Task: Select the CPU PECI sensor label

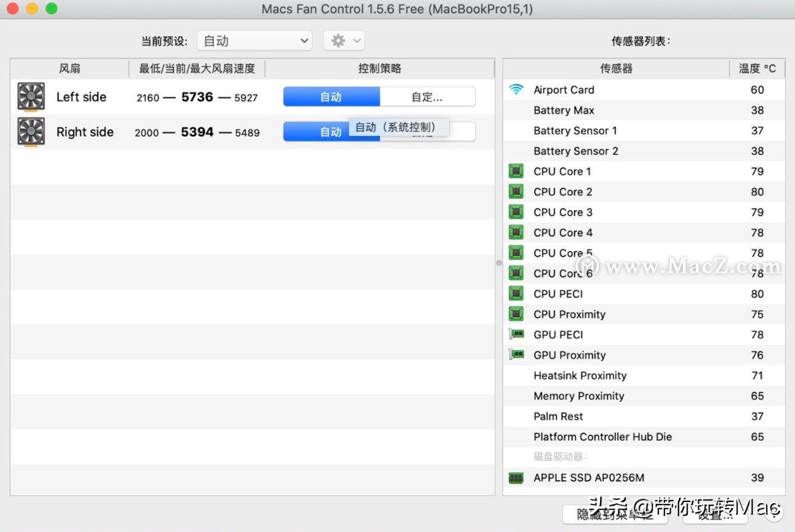Action: point(558,294)
